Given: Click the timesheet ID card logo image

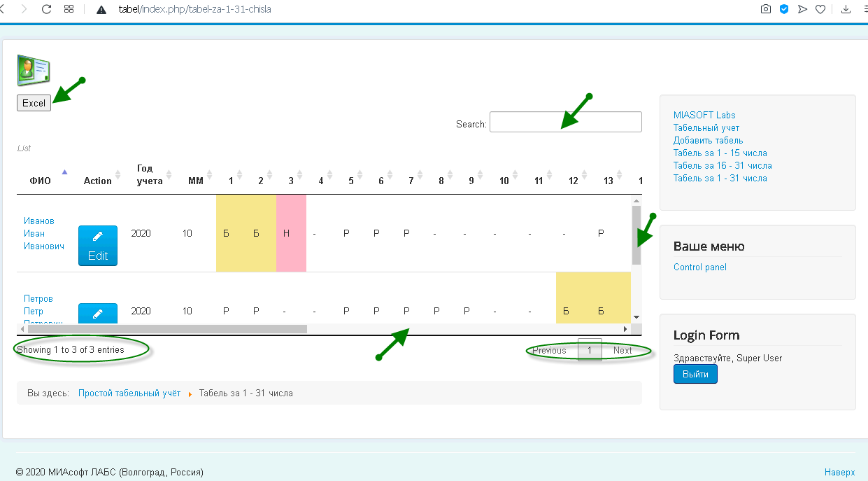Looking at the screenshot, I should (34, 71).
